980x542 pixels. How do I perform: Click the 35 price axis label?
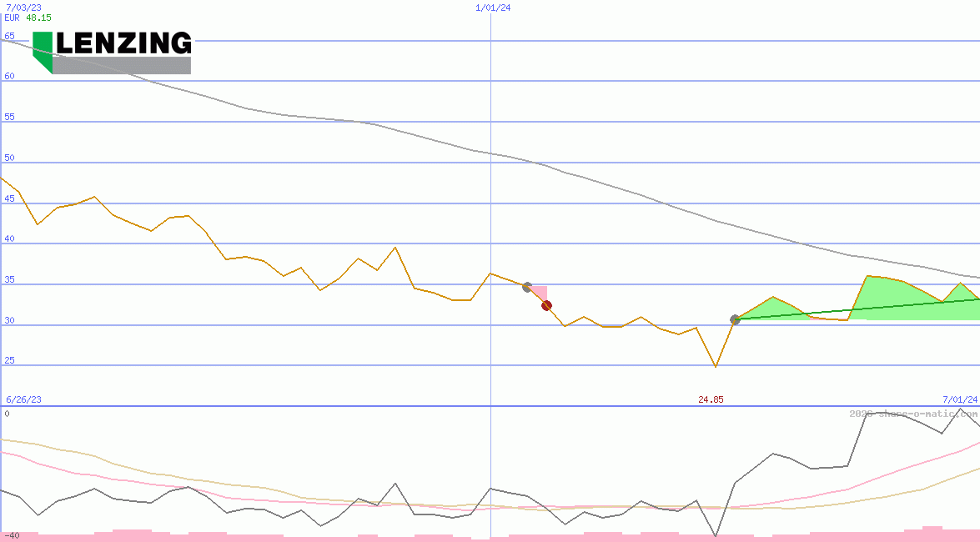pyautogui.click(x=9, y=279)
